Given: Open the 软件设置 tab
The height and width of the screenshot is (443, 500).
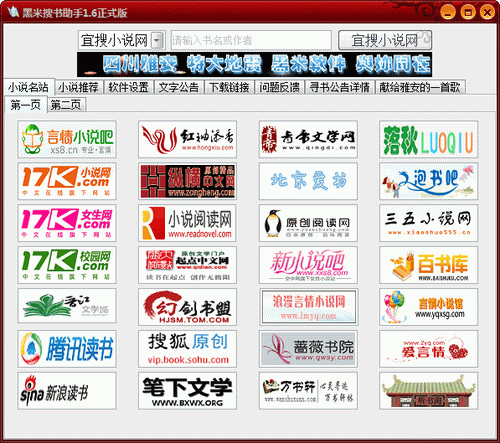Looking at the screenshot, I should (128, 87).
